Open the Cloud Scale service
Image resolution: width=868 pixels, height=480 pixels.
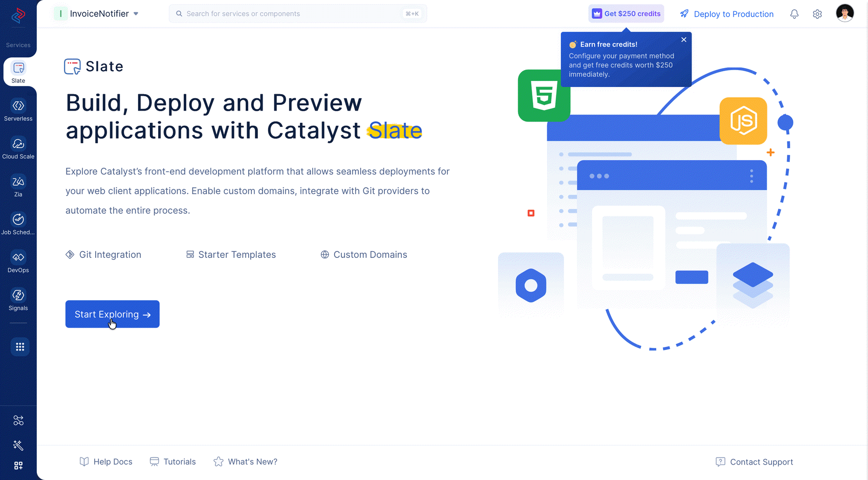[18, 148]
